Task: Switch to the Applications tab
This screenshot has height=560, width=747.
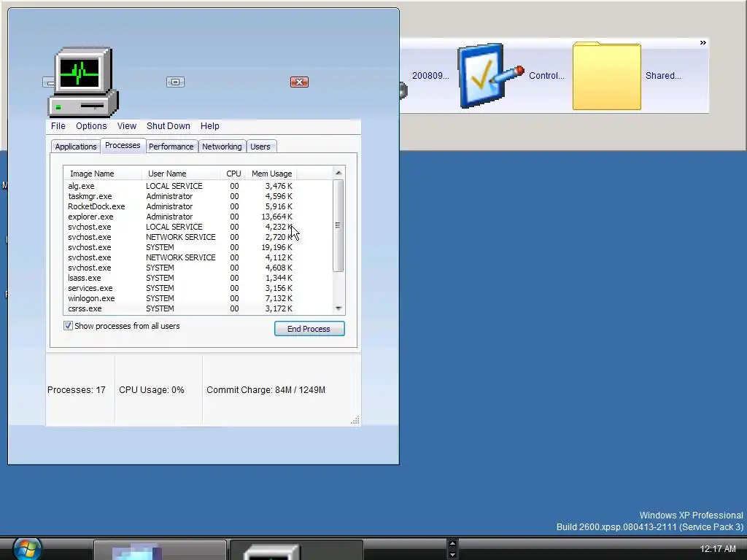Action: point(76,147)
